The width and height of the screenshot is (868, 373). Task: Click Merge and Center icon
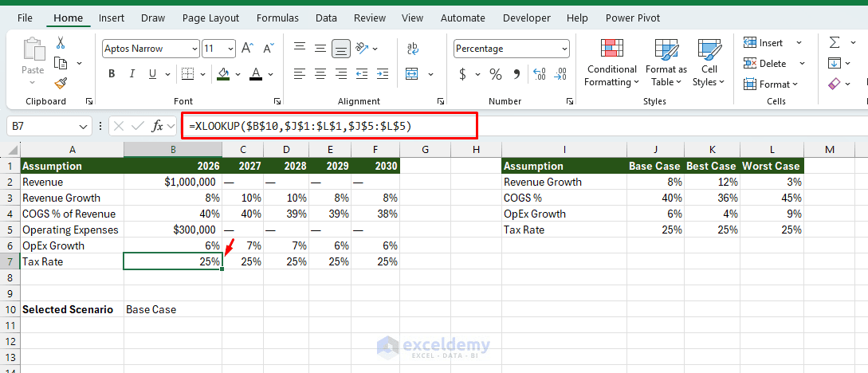click(x=411, y=73)
